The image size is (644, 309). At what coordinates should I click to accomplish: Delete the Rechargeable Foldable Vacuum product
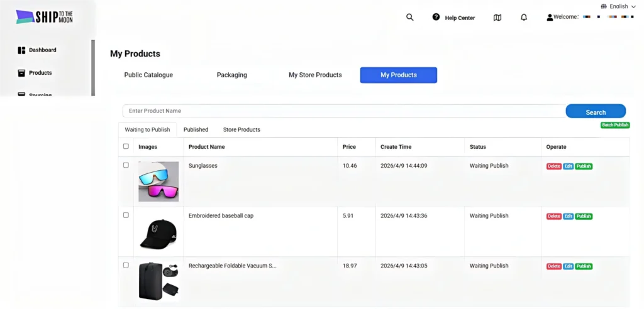point(553,266)
